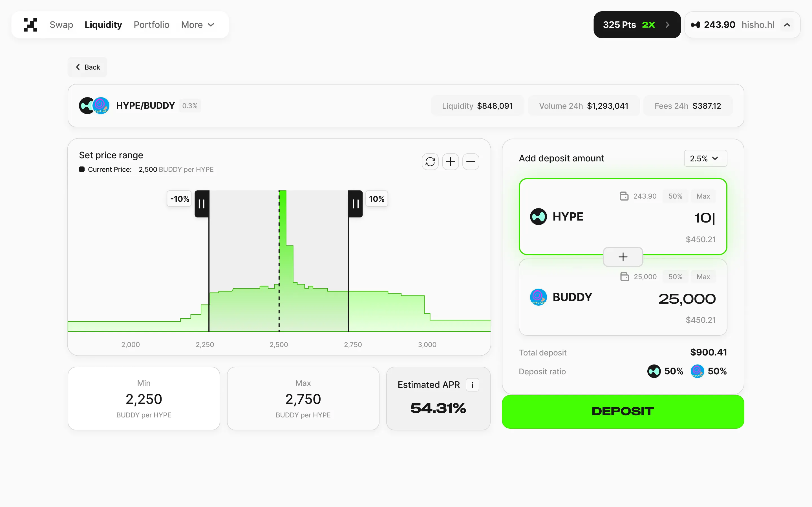Select 50% of the HYPE balance
This screenshot has height=507, width=812.
point(675,196)
